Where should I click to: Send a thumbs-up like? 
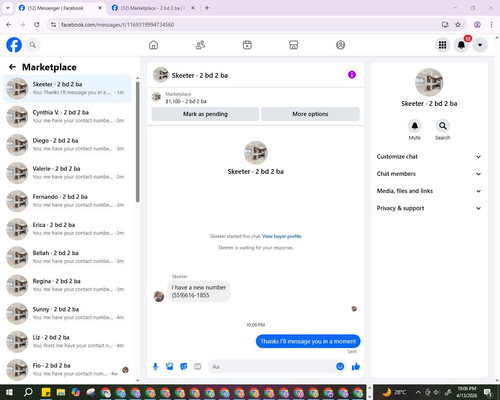point(356,367)
